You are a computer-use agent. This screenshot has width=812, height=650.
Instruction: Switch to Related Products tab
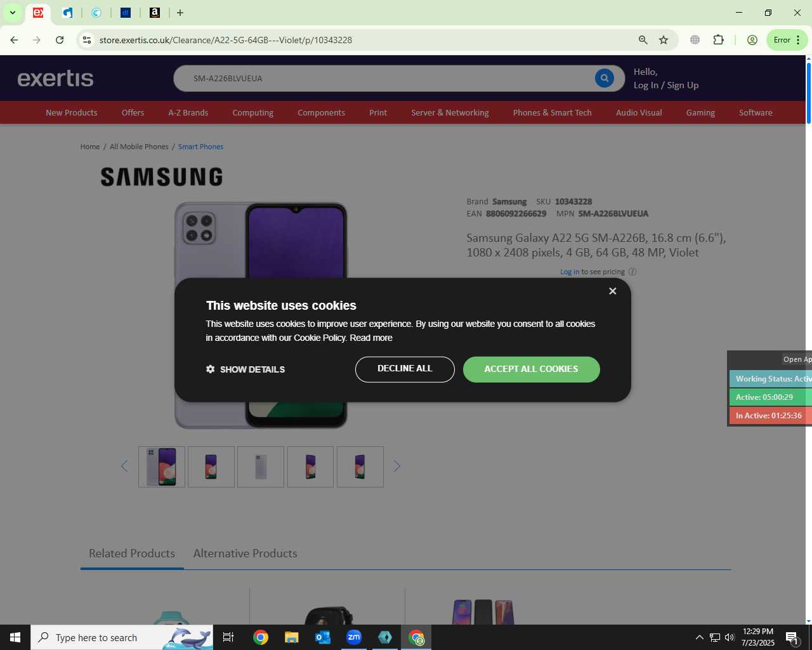pyautogui.click(x=132, y=554)
